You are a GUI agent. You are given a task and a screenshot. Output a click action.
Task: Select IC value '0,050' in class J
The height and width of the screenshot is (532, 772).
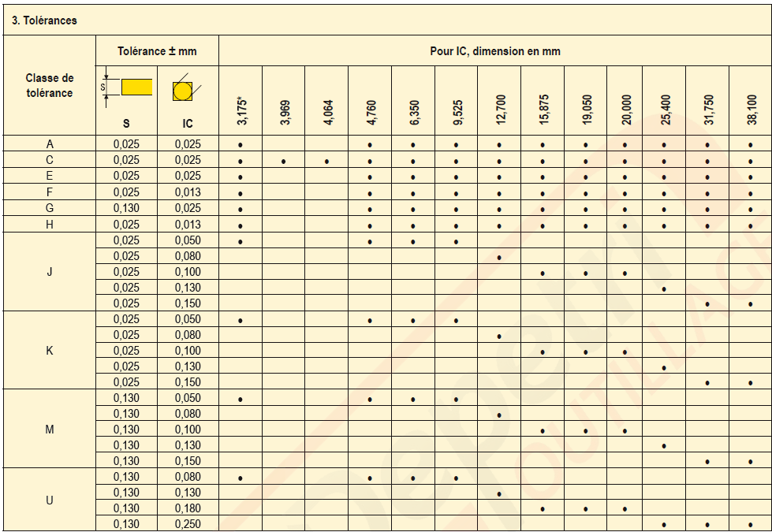click(x=188, y=240)
